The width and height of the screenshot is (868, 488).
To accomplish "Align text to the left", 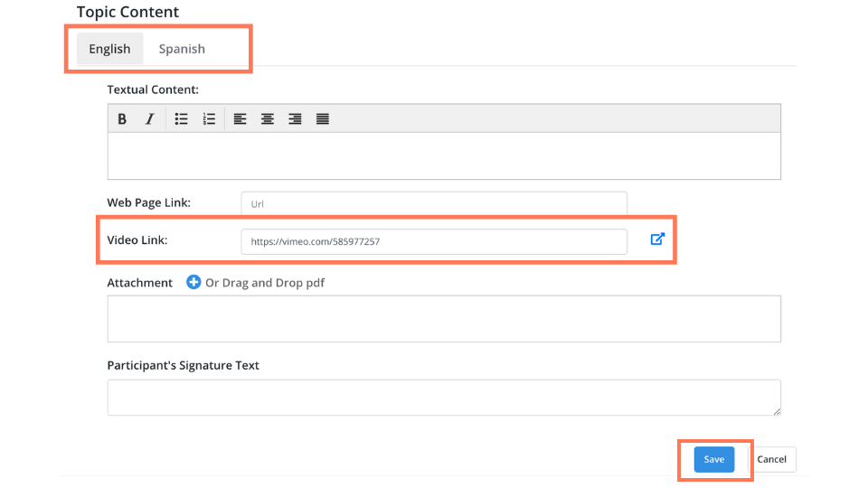I will pyautogui.click(x=240, y=119).
